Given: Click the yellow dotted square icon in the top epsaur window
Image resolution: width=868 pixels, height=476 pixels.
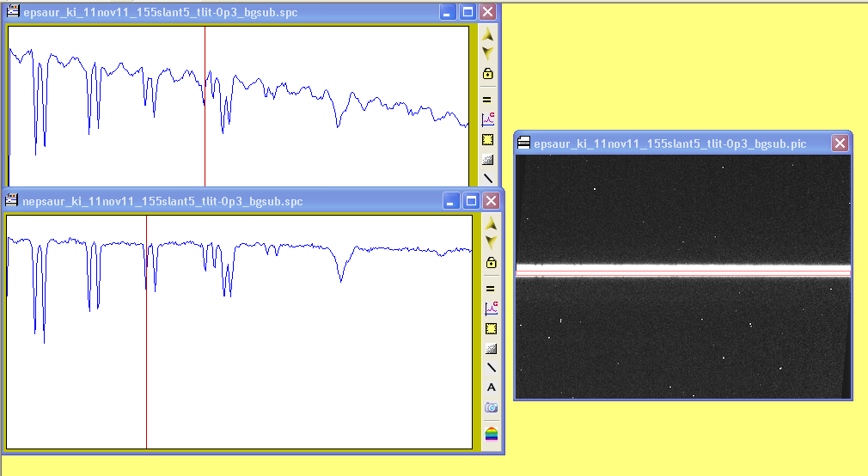Looking at the screenshot, I should click(488, 139).
